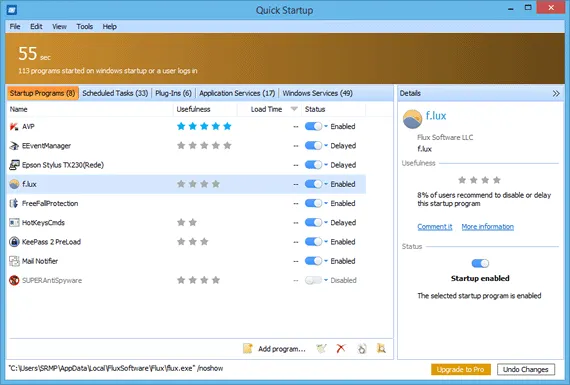Click the edit entry icon beside Add program
This screenshot has width=570, height=385.
click(x=321, y=349)
